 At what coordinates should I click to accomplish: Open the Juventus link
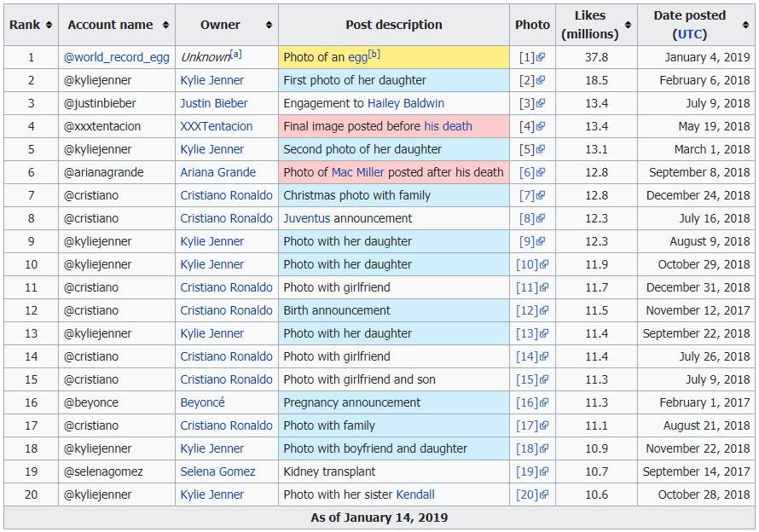coord(307,218)
